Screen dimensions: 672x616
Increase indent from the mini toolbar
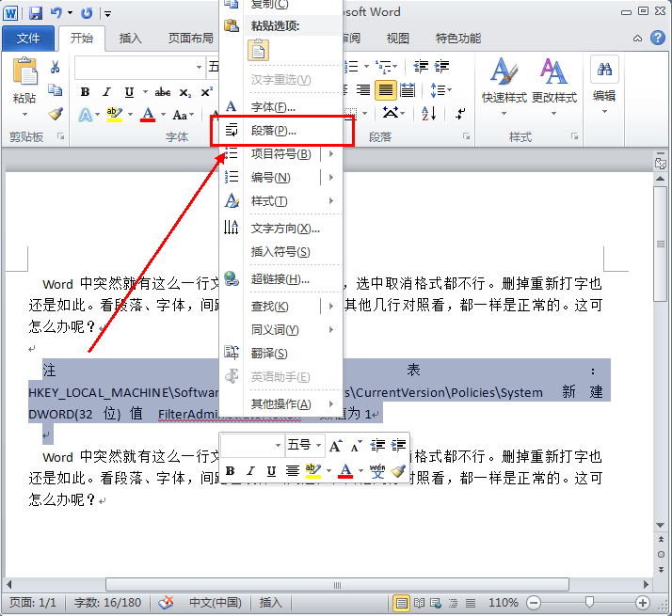click(398, 445)
